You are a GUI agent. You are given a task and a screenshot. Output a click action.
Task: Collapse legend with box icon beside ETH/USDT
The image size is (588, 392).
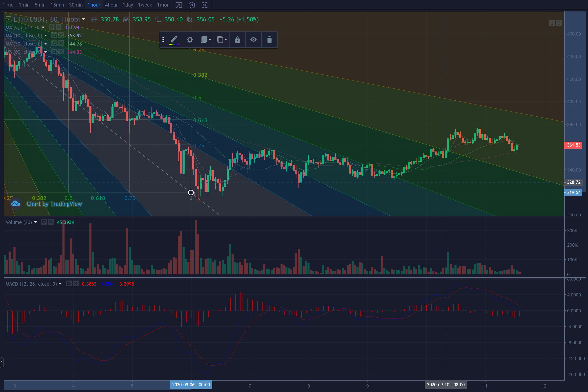pos(8,19)
